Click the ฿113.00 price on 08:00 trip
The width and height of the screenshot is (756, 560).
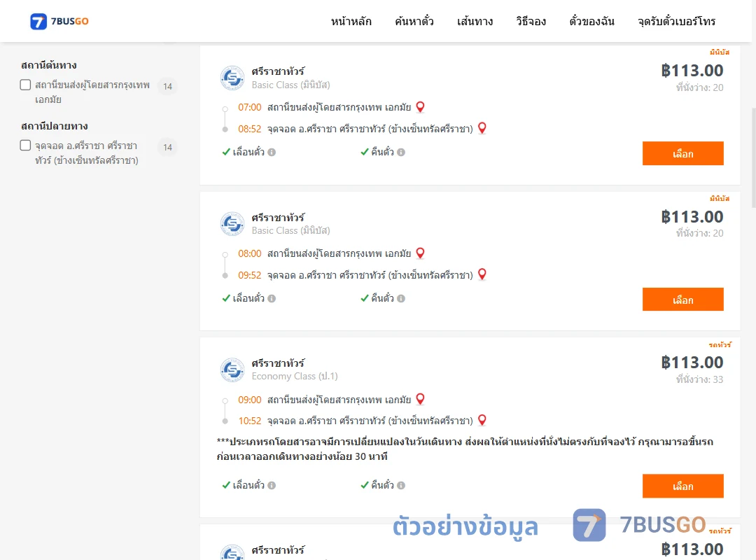[x=692, y=217]
